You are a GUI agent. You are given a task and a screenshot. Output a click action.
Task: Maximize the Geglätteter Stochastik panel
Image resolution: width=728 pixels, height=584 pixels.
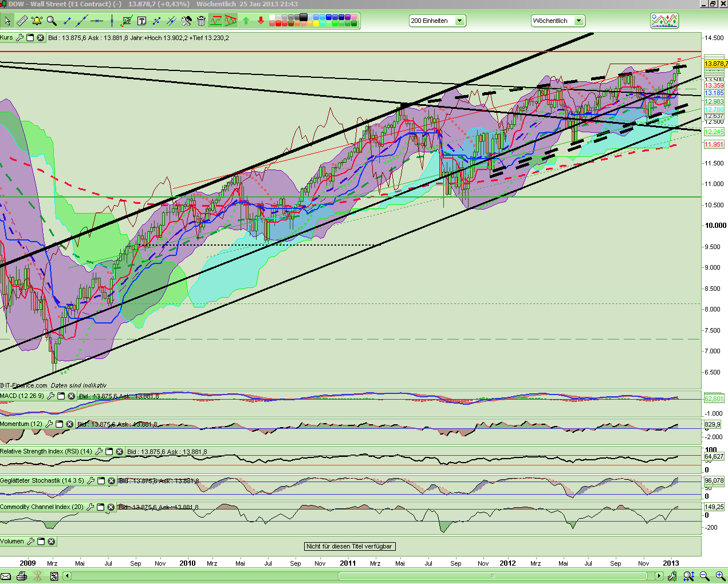point(101,481)
